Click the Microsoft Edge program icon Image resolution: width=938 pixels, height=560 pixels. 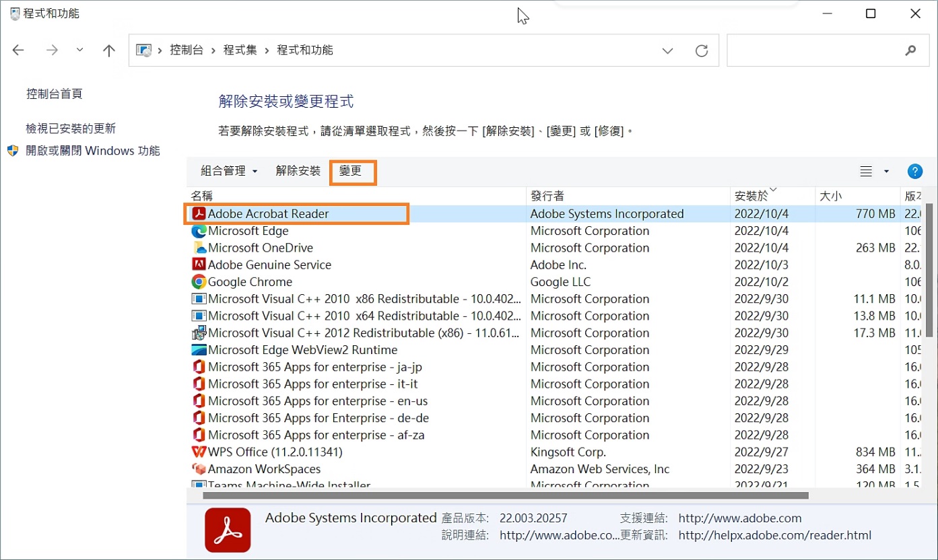(199, 231)
